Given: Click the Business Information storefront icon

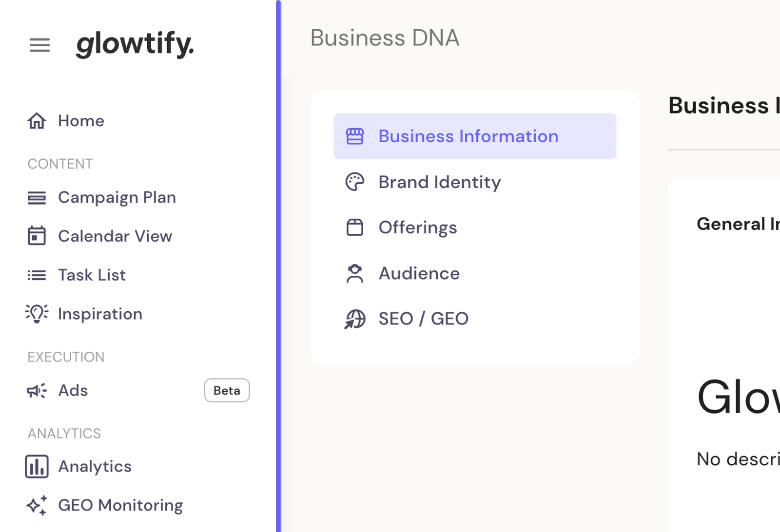Looking at the screenshot, I should (x=355, y=136).
